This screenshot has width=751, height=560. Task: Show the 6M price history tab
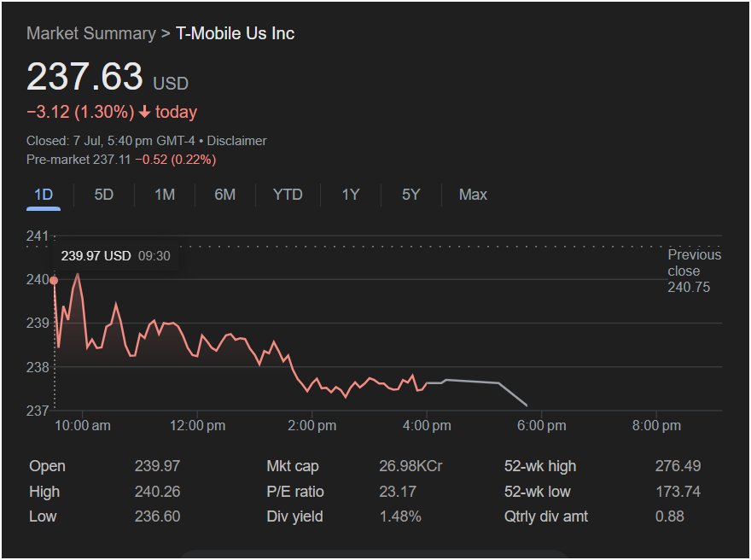click(x=224, y=195)
